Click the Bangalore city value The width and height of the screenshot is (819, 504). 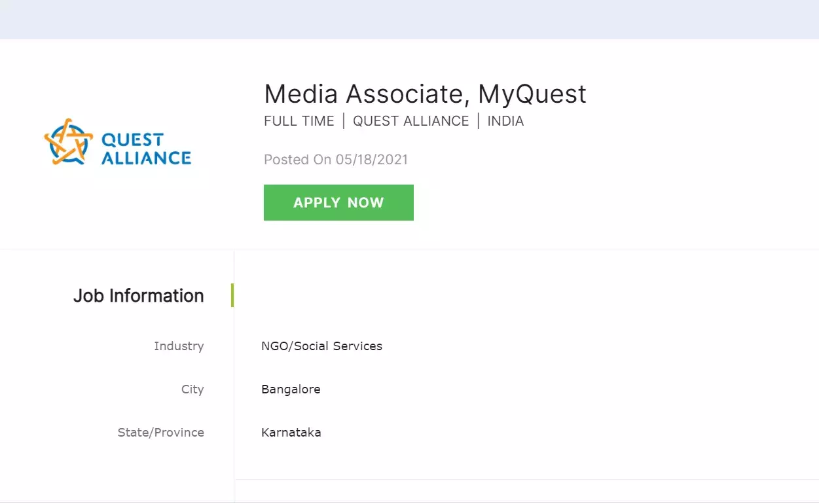tap(291, 389)
